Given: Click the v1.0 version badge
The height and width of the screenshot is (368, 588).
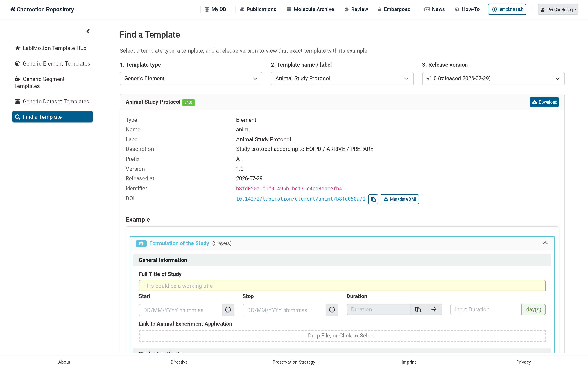Looking at the screenshot, I should click(x=188, y=102).
